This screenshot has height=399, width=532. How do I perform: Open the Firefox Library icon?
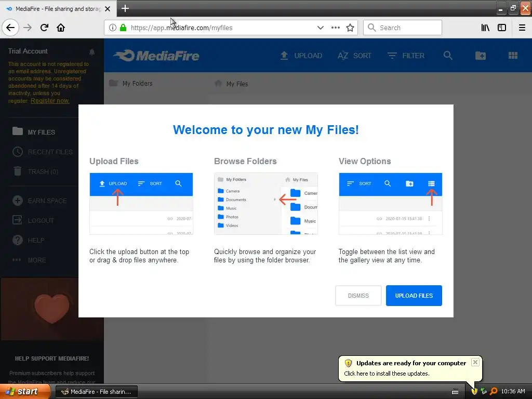click(485, 28)
